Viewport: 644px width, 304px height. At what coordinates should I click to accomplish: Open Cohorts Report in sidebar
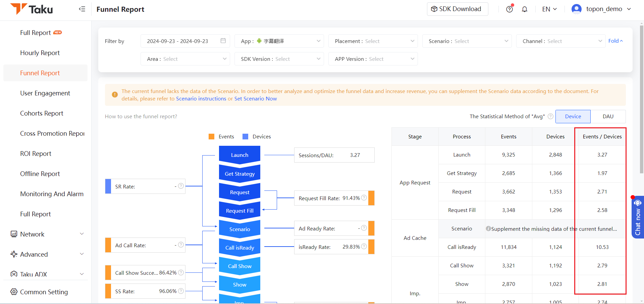pos(42,113)
